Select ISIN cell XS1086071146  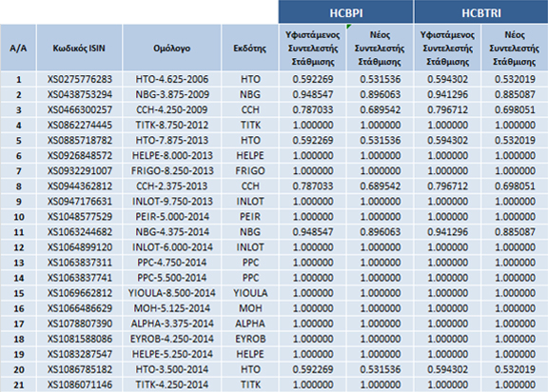(79, 385)
